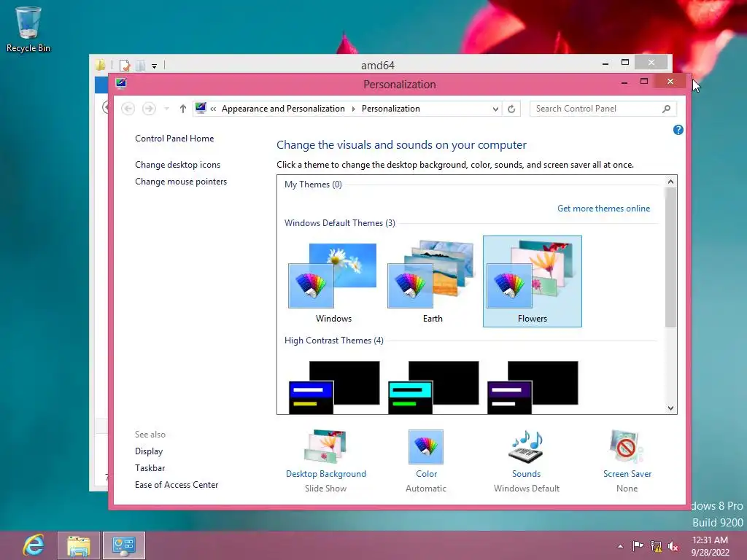Open File Explorer from the taskbar
The height and width of the screenshot is (560, 747).
[79, 545]
